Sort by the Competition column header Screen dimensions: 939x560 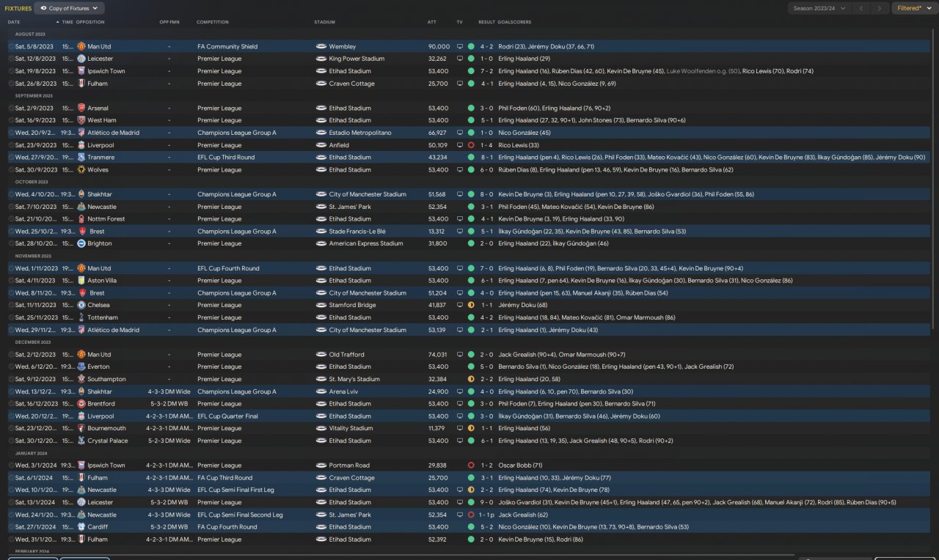pos(213,22)
